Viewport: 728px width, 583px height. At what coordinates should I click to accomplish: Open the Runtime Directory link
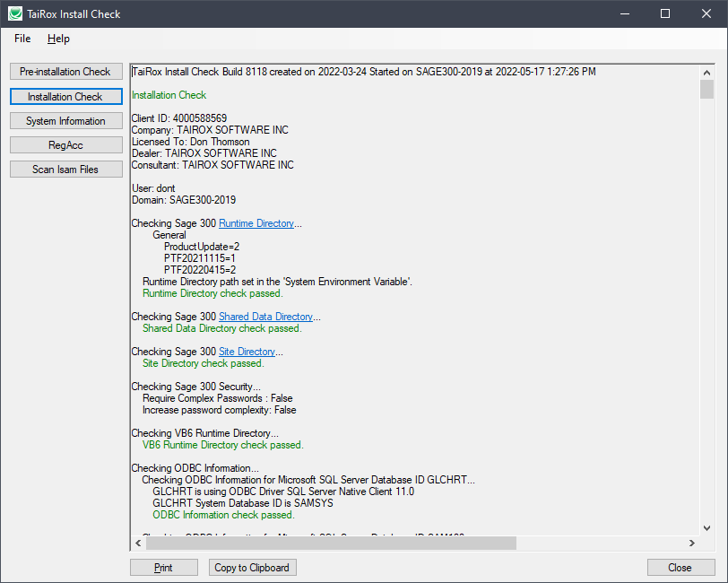(x=256, y=223)
